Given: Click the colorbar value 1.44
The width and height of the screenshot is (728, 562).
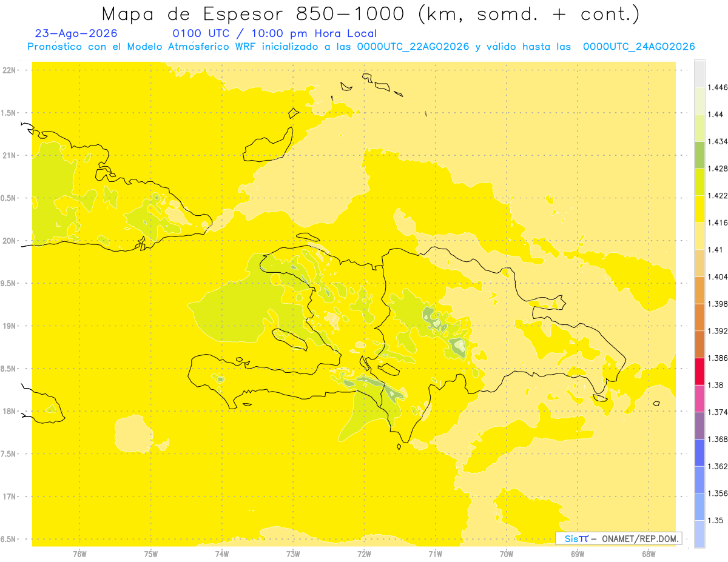Looking at the screenshot, I should [x=716, y=115].
